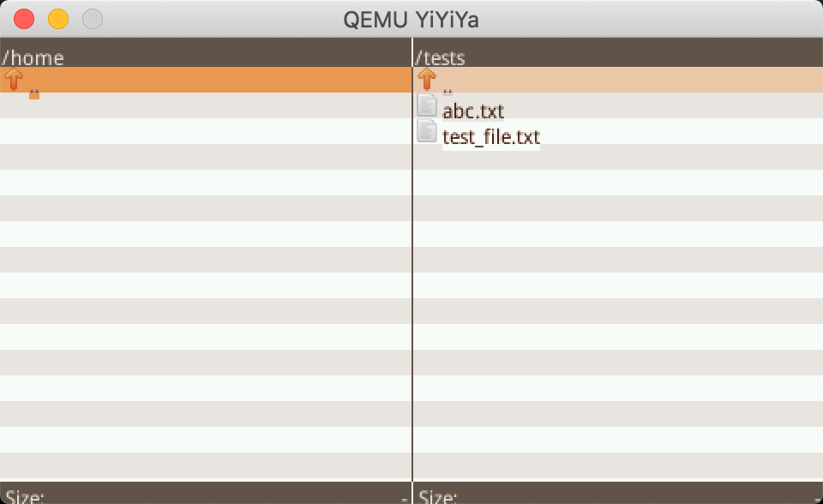823x504 pixels.
Task: Click the first empty row under '..' in /home
Action: tap(206, 105)
